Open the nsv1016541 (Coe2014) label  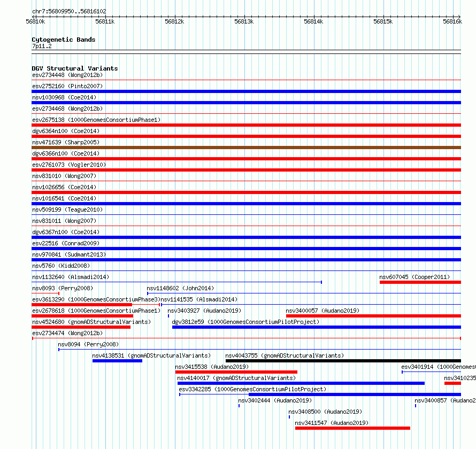[64, 198]
